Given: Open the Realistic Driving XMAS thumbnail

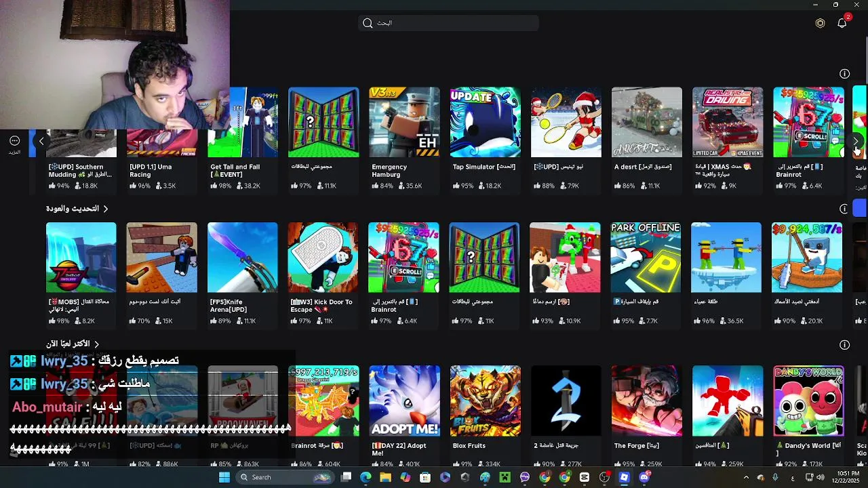Looking at the screenshot, I should tap(728, 122).
